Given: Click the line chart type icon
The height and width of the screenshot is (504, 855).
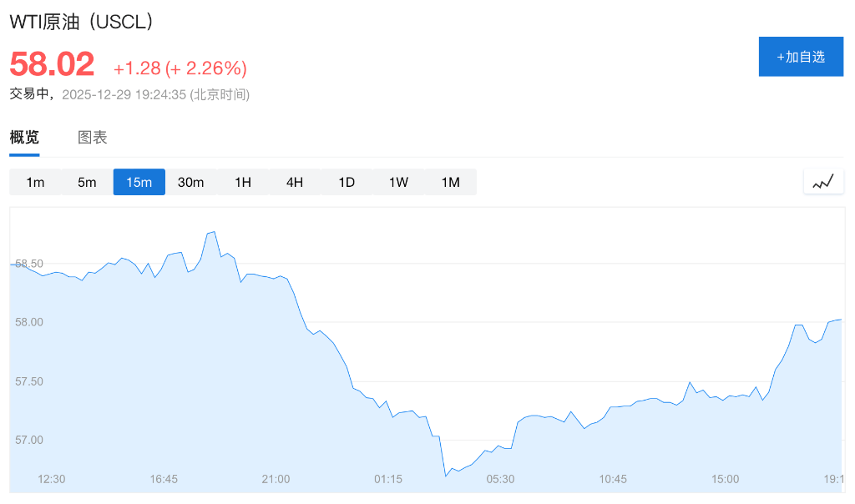Looking at the screenshot, I should (x=823, y=182).
